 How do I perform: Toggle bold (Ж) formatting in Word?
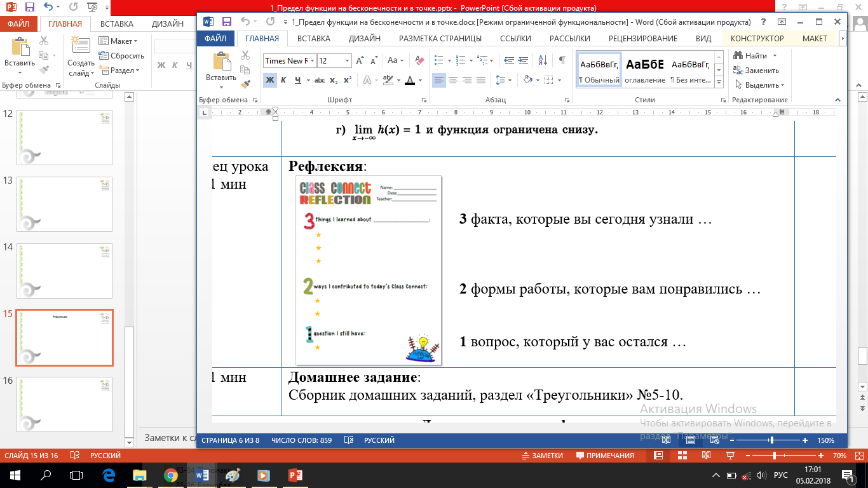pyautogui.click(x=269, y=80)
